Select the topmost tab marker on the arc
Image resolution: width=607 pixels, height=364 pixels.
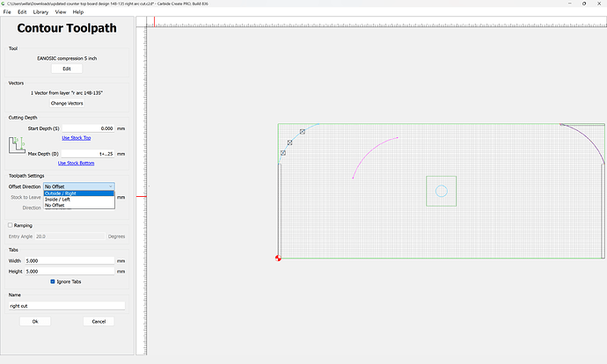point(303,131)
